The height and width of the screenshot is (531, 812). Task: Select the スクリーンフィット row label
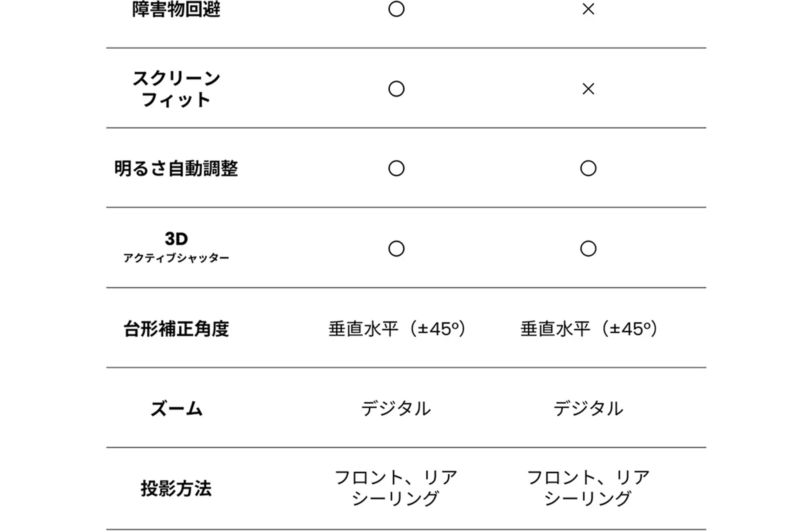pyautogui.click(x=176, y=89)
